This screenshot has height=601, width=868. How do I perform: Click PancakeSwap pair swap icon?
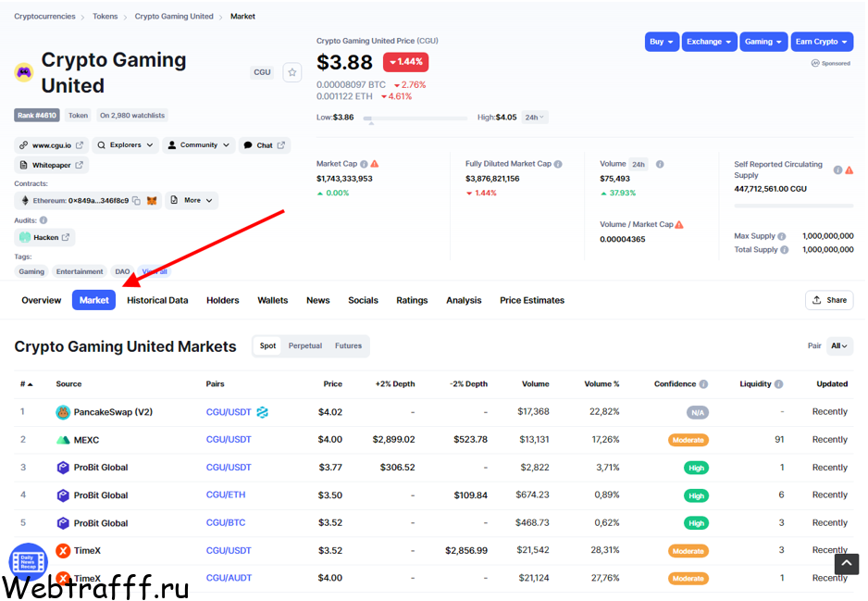[x=263, y=412]
